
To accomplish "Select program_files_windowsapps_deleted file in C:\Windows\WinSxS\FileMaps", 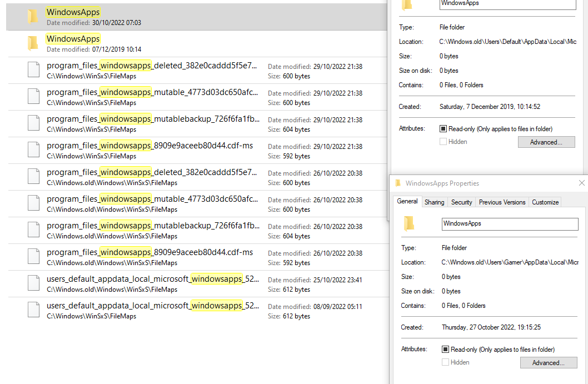I will tap(152, 66).
